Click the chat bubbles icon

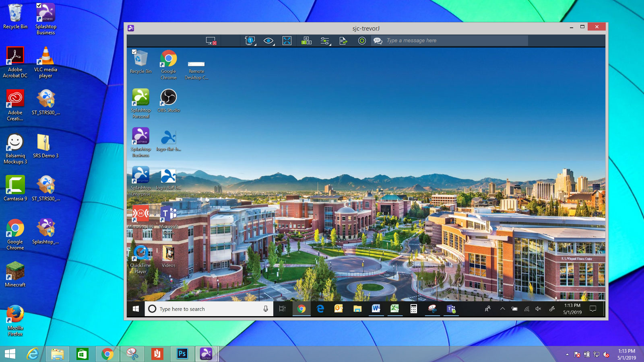coord(378,41)
